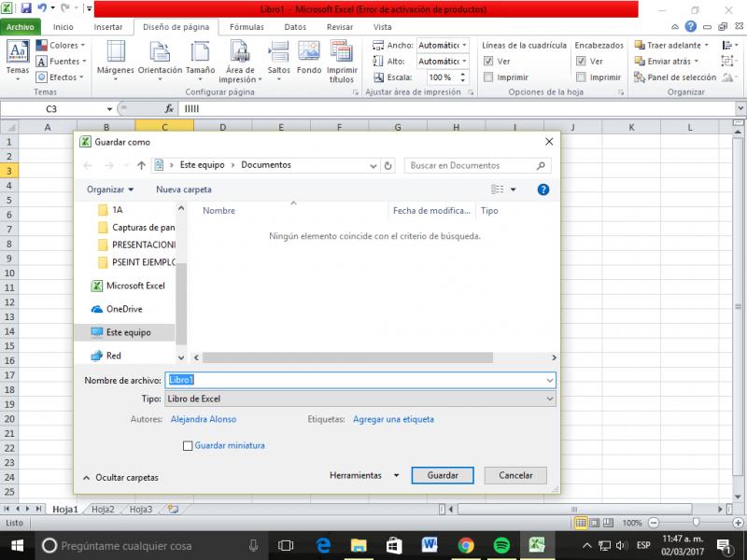Click the Agregar una etiqueta link

coord(393,420)
